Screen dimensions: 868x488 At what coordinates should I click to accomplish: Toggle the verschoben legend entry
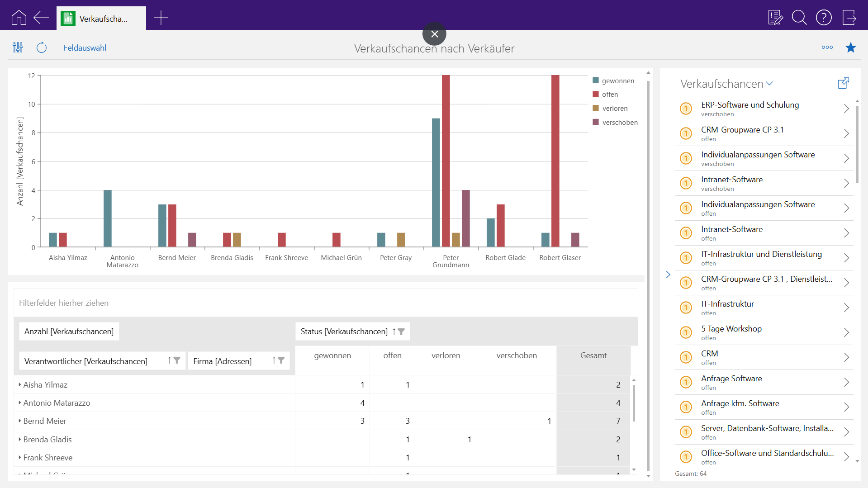(x=615, y=122)
